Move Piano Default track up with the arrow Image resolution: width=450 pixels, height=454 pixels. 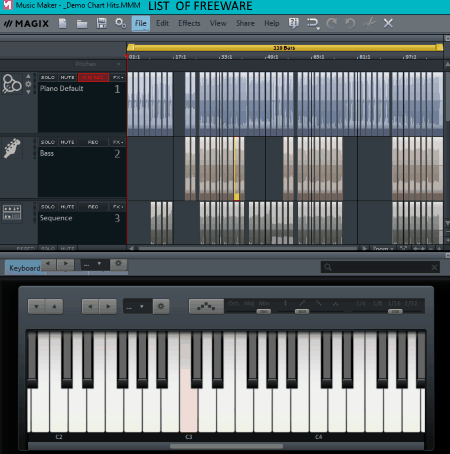28,76
